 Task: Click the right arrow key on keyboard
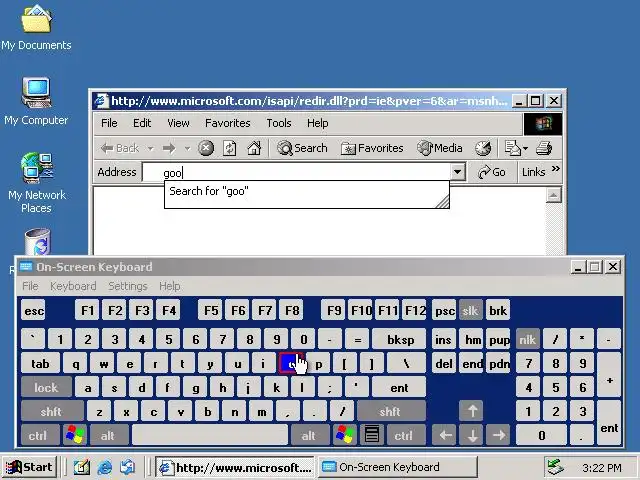pos(498,435)
